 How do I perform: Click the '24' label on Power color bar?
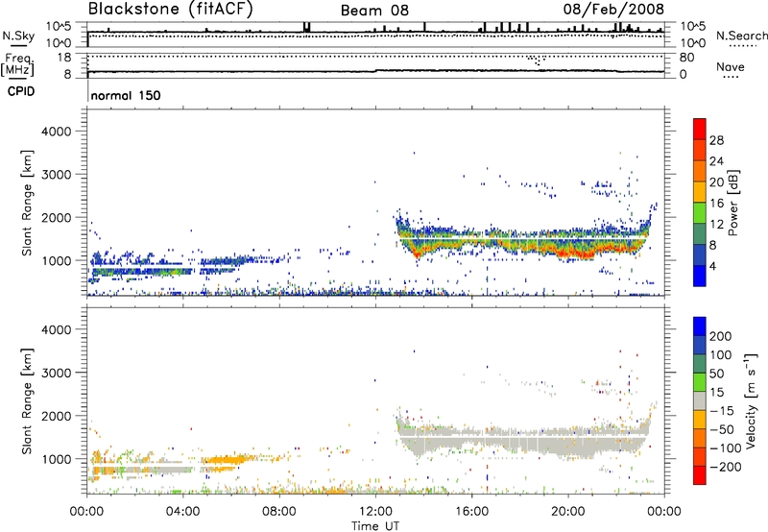point(716,161)
